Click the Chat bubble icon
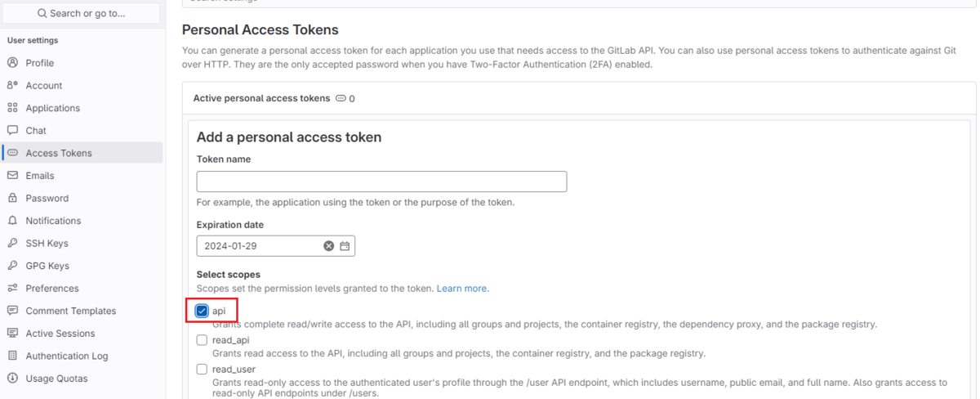The height and width of the screenshot is (399, 980). [x=12, y=130]
